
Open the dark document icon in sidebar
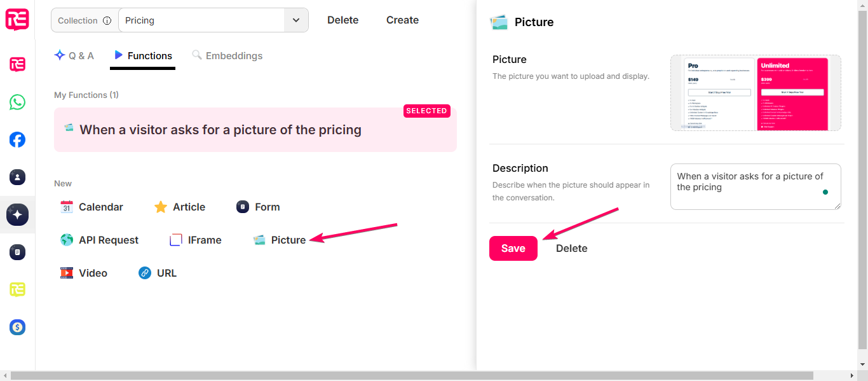17,253
